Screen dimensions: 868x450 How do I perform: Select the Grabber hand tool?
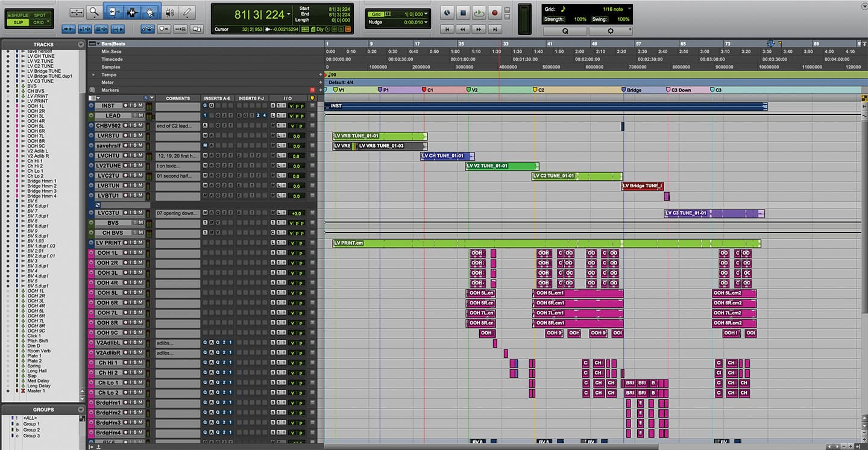click(151, 12)
